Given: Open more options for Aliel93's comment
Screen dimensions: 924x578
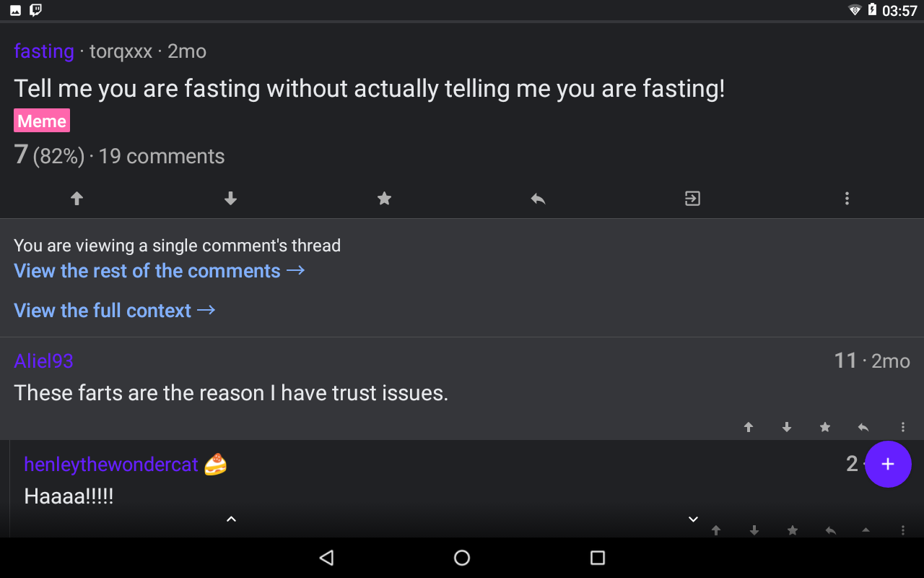Looking at the screenshot, I should click(x=902, y=427).
